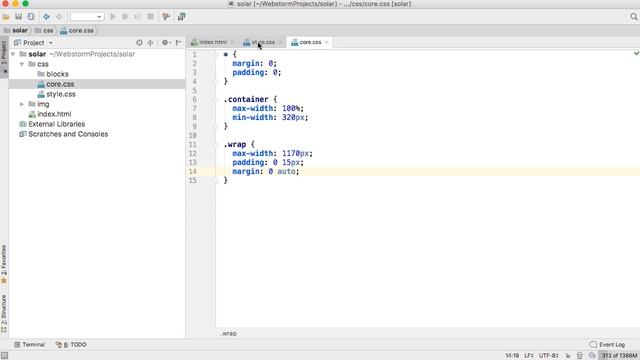
Task: Collapse the .wrap rule with fold marker
Action: point(216,144)
